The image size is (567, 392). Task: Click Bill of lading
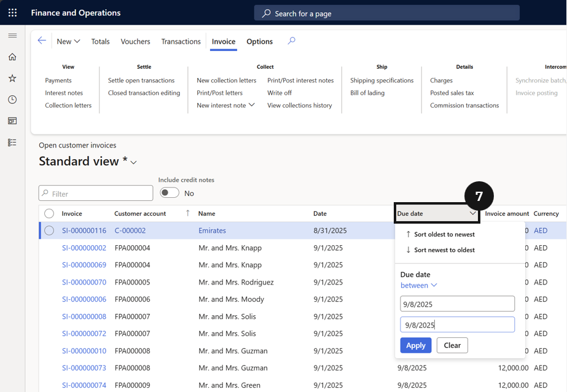coord(367,93)
